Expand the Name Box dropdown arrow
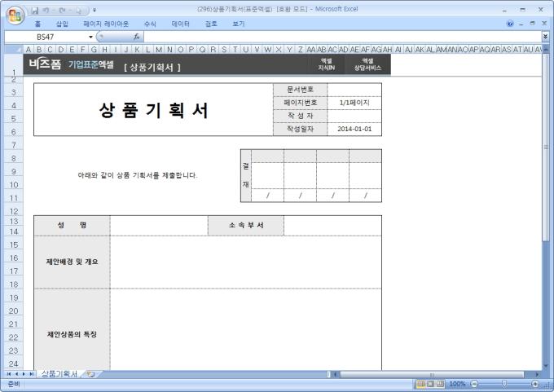The image size is (554, 392). click(90, 37)
